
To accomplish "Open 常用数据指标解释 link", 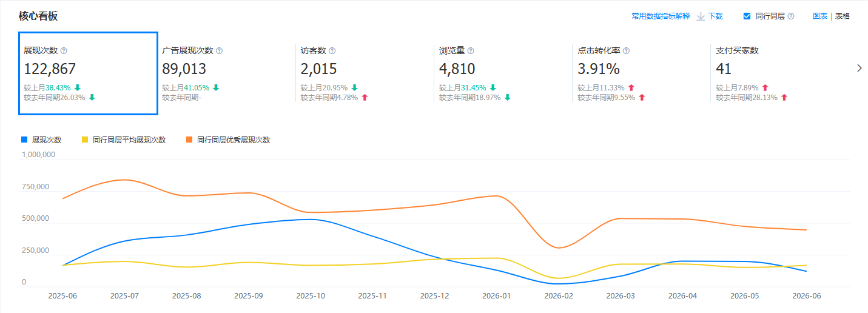I will coord(661,16).
